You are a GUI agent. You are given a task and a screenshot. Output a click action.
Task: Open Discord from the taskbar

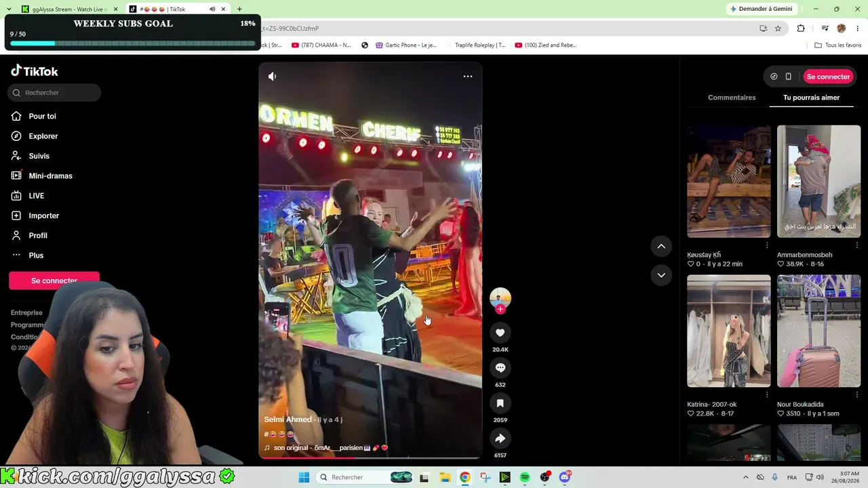(565, 477)
